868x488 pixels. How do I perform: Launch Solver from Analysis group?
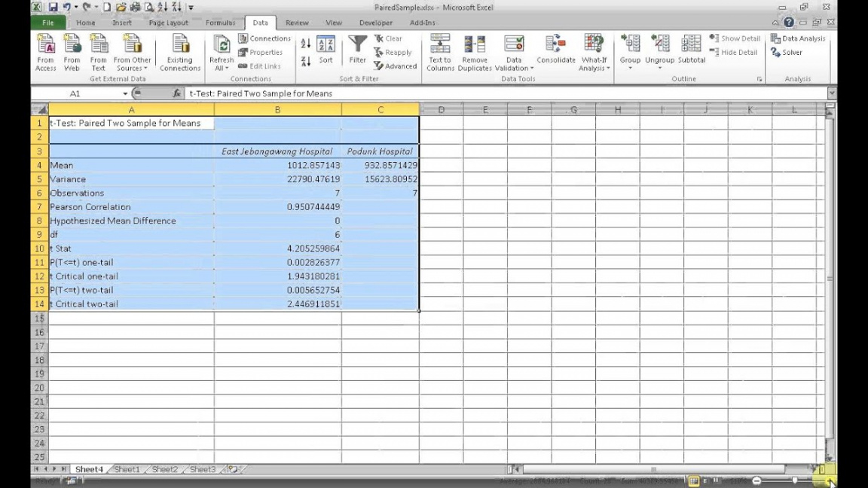pos(786,52)
